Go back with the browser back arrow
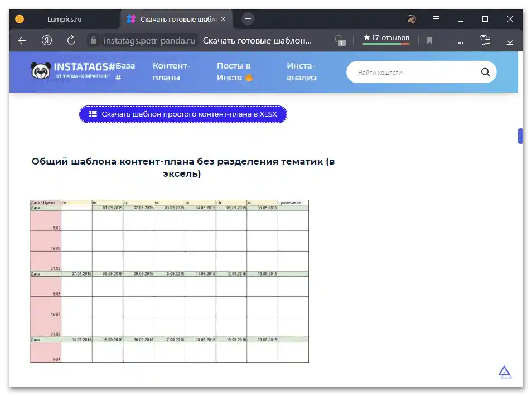This screenshot has height=396, width=532. click(22, 41)
